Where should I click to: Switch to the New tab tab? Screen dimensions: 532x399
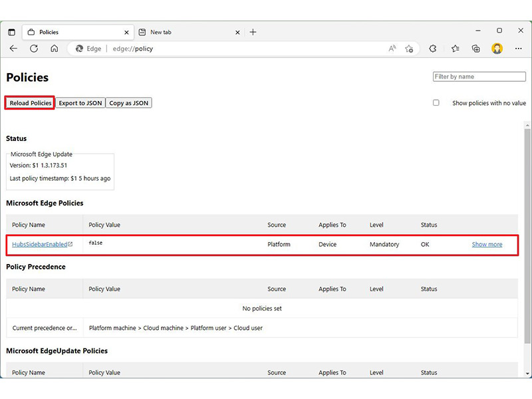(190, 32)
